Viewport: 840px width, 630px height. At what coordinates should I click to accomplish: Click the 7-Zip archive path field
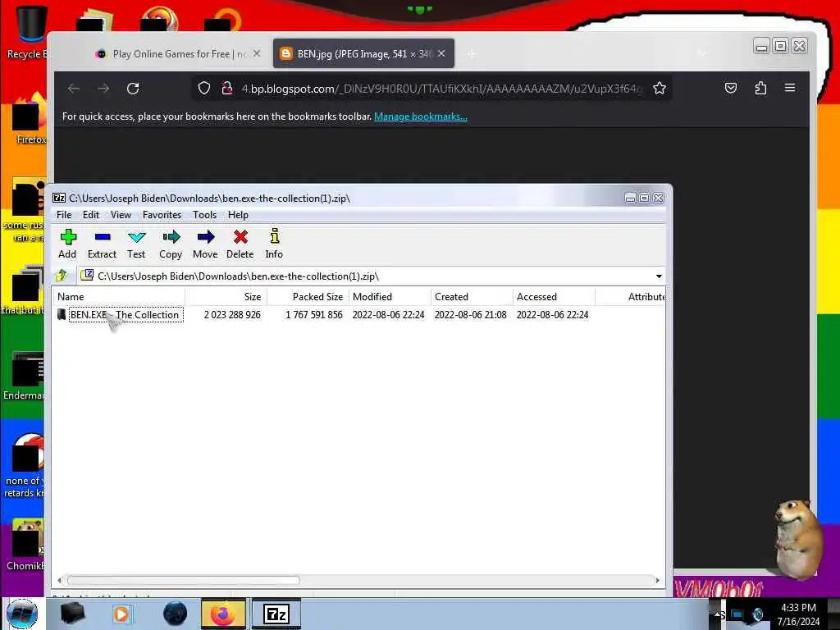pyautogui.click(x=371, y=276)
